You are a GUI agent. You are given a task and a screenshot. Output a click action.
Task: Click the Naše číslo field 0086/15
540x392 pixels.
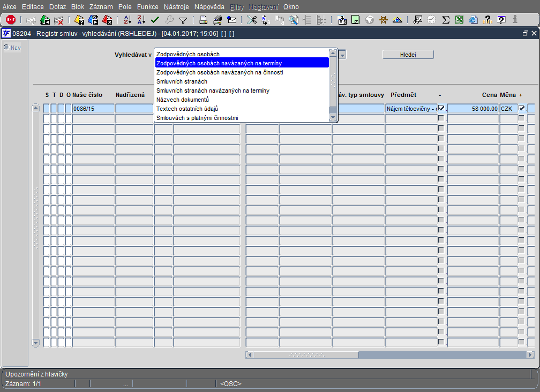(93, 109)
